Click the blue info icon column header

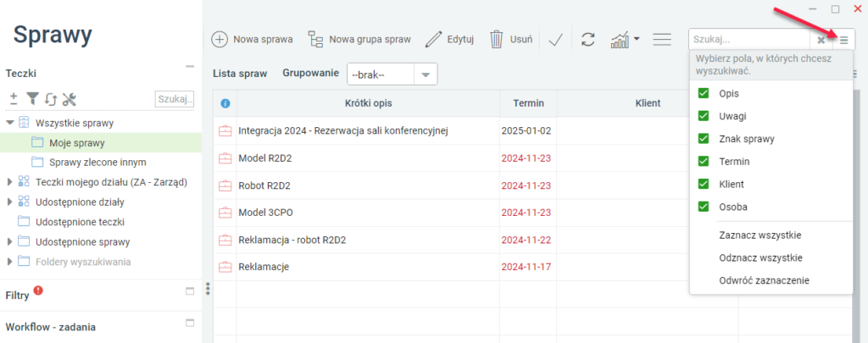[x=225, y=103]
